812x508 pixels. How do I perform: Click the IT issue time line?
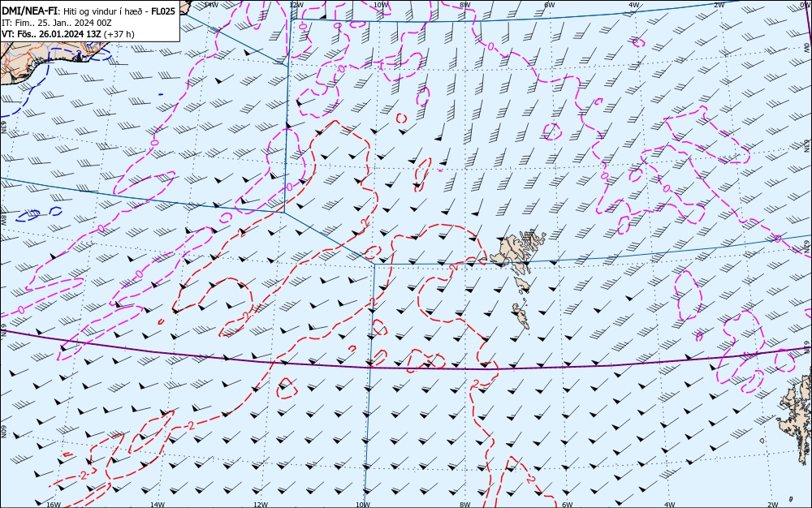pos(57,23)
